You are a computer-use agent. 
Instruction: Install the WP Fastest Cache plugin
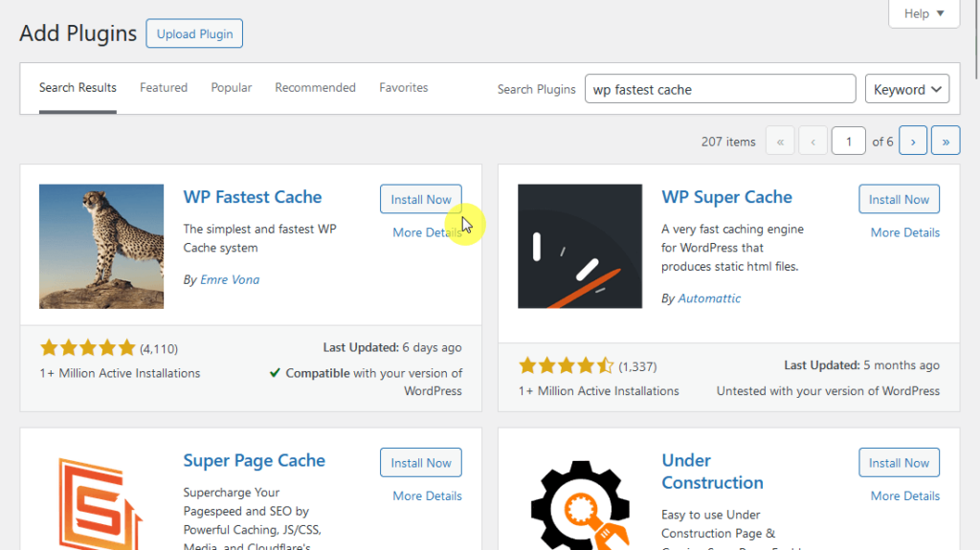421,199
